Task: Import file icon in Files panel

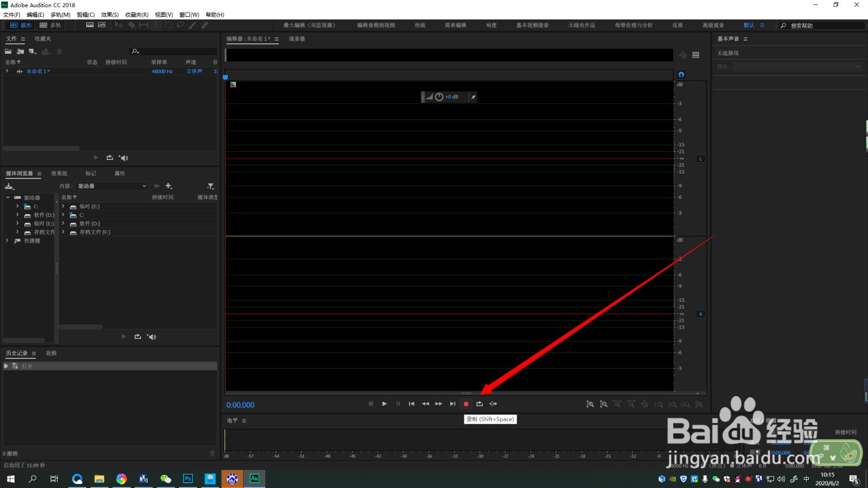Action: click(x=20, y=52)
